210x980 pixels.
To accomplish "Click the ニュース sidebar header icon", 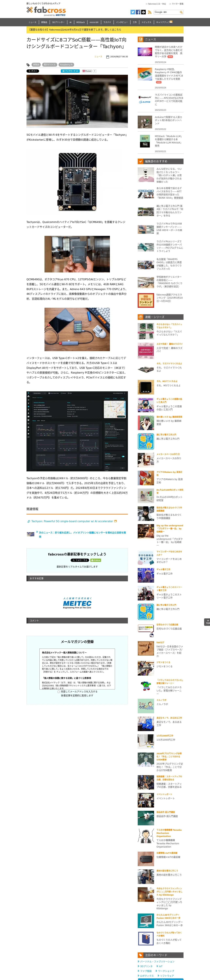I will 140,39.
